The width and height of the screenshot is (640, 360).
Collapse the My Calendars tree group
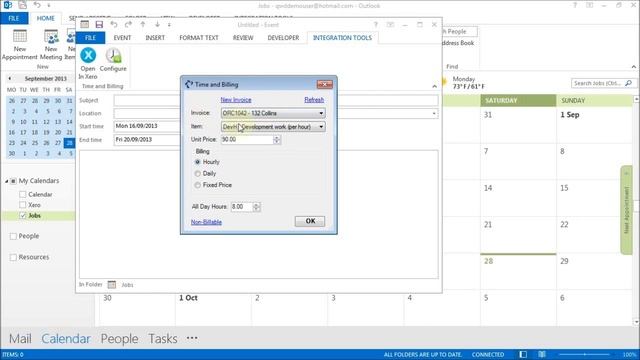tap(7, 181)
